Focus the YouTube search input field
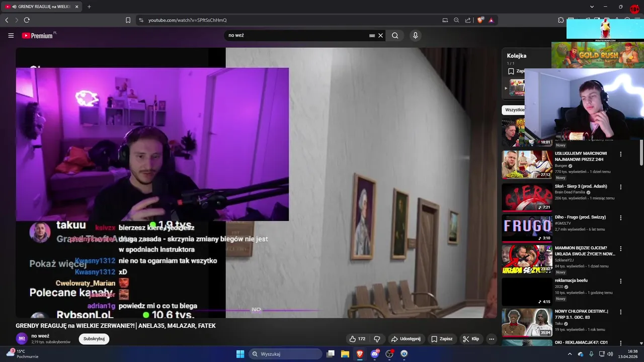Image resolution: width=644 pixels, height=362 pixels. pos(297,36)
